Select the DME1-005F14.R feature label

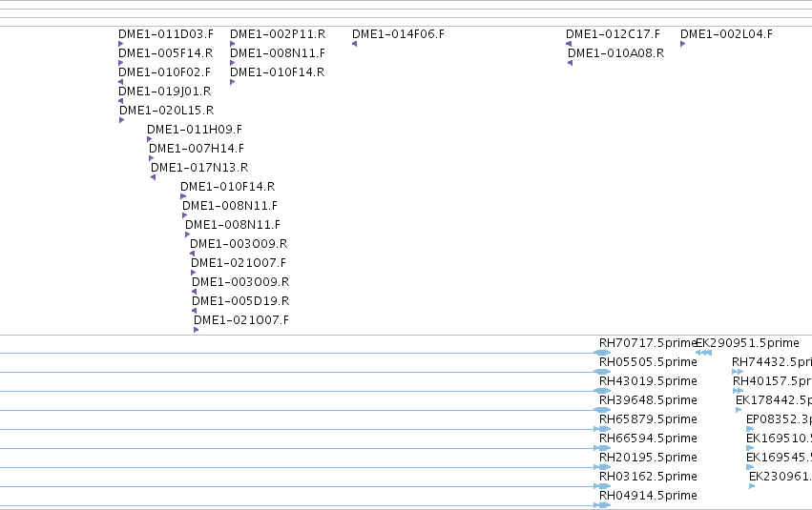tap(166, 53)
